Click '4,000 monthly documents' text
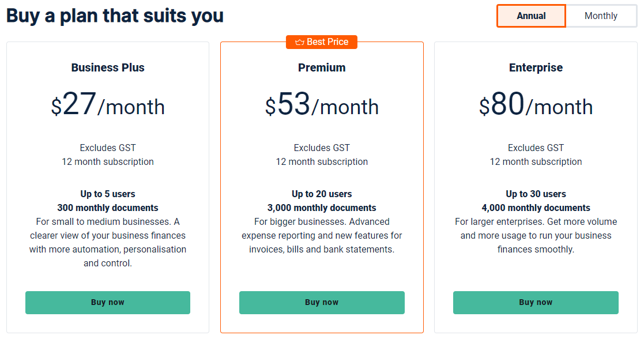 tap(536, 208)
